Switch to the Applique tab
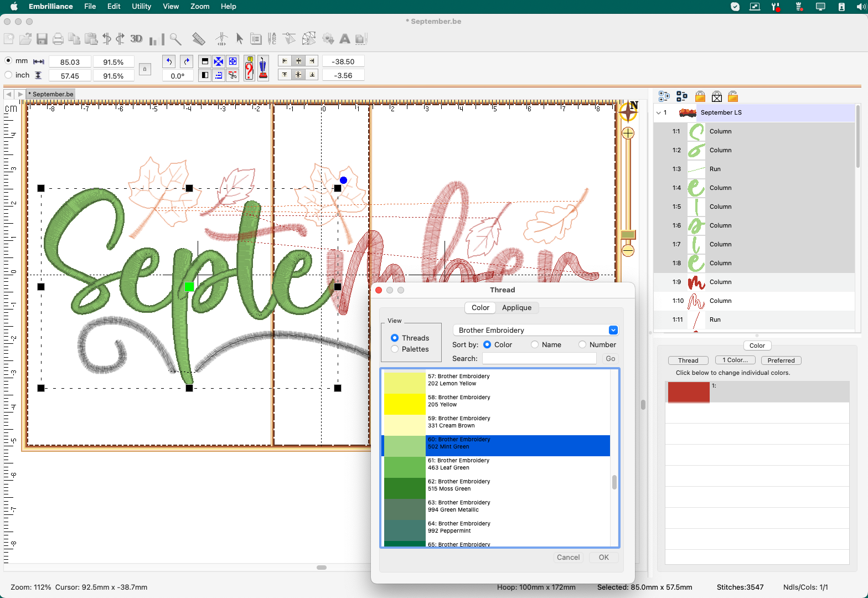Screen dimensions: 868x598 coord(516,308)
